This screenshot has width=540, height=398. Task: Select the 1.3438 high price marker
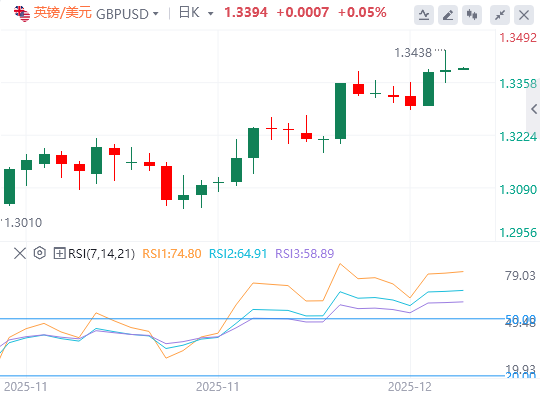413,53
